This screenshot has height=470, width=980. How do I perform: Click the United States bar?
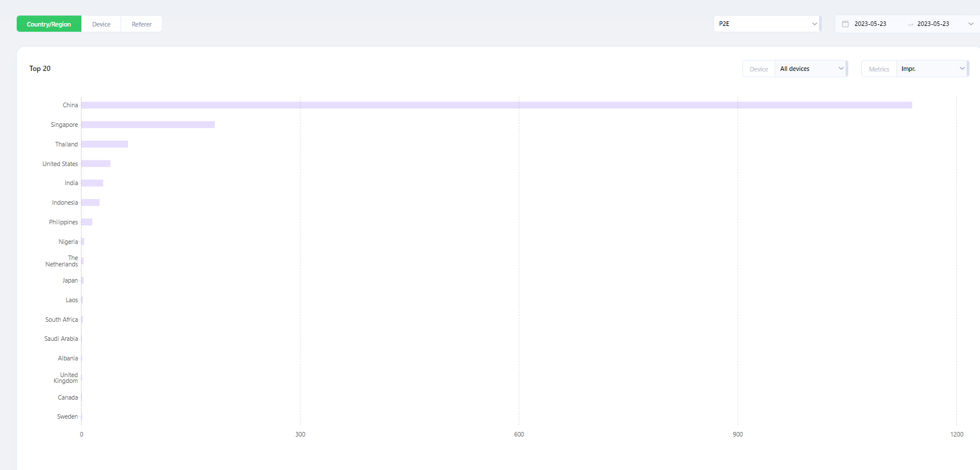[96, 164]
